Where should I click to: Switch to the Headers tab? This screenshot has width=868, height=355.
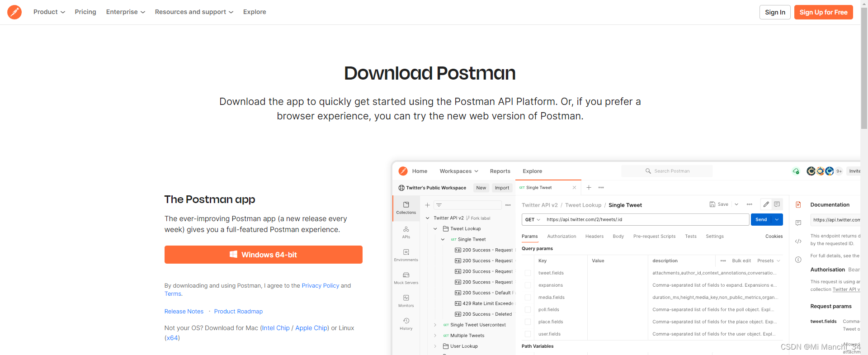(594, 236)
